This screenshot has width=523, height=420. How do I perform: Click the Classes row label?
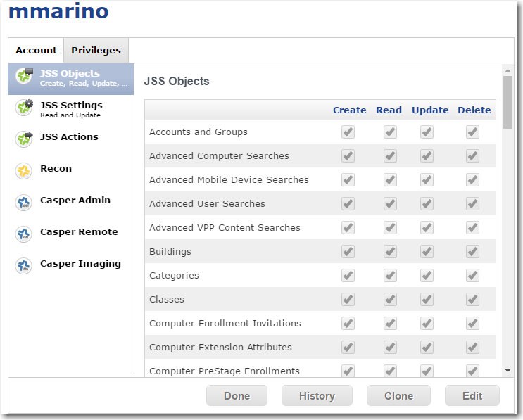point(167,299)
